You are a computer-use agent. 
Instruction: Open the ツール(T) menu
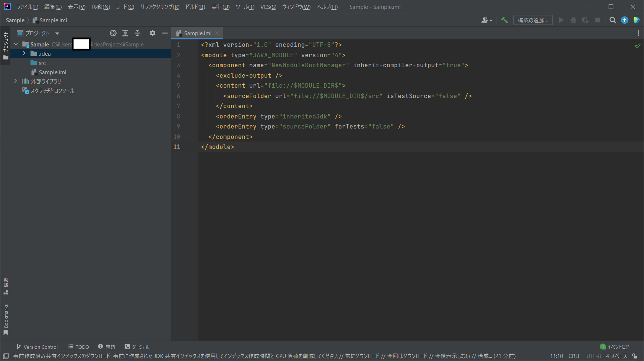245,7
